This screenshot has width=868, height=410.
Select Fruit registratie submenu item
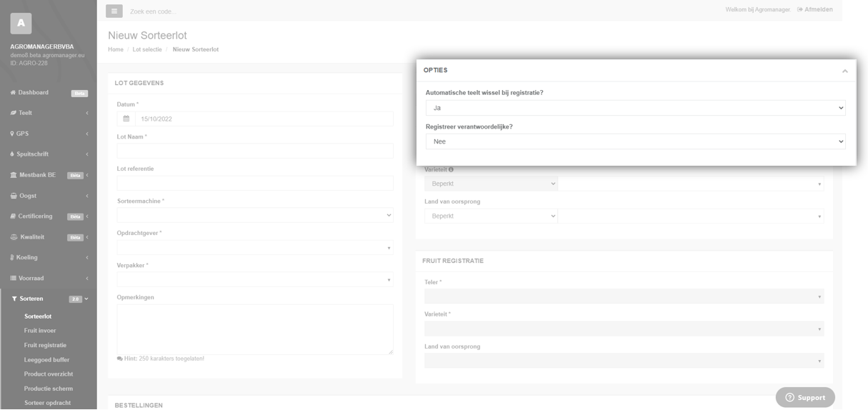(45, 345)
